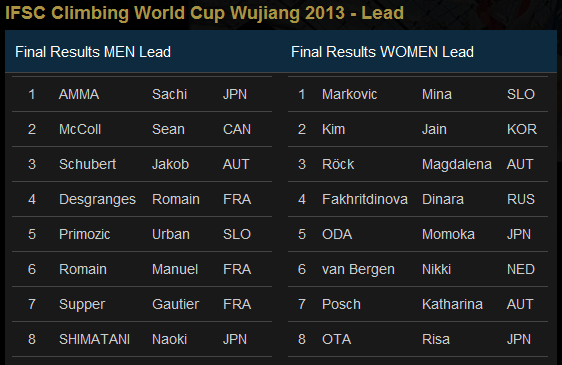Click the CAN country code for Sean McColl
Viewport: 562px width, 365px height.
[x=237, y=129]
